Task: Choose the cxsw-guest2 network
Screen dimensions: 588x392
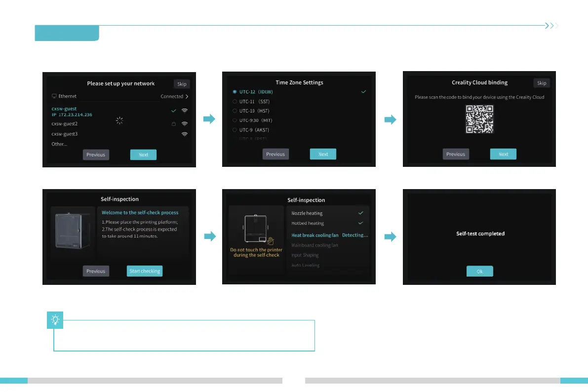Action: (65, 123)
